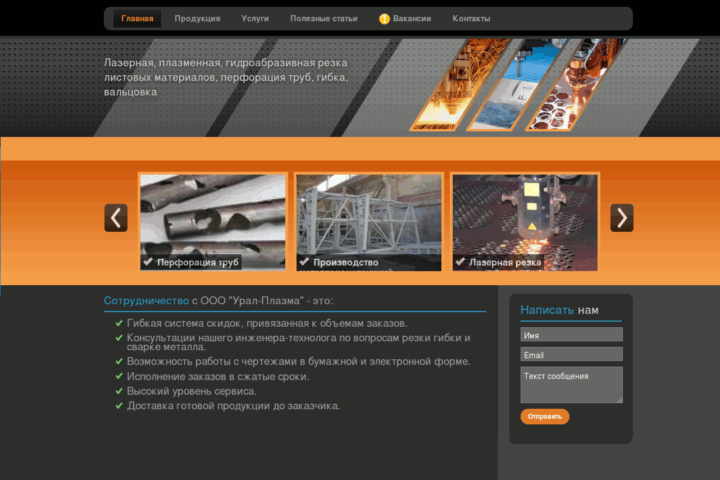Click checkmark icon on Лазерная резка caption
720x480 pixels.
point(460,262)
